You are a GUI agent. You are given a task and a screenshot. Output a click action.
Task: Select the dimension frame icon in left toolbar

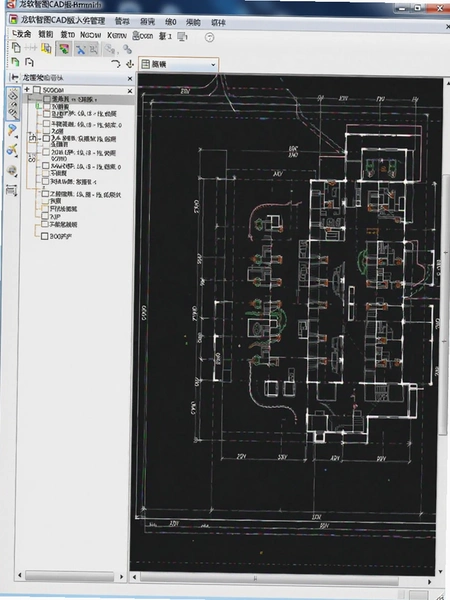[x=12, y=190]
